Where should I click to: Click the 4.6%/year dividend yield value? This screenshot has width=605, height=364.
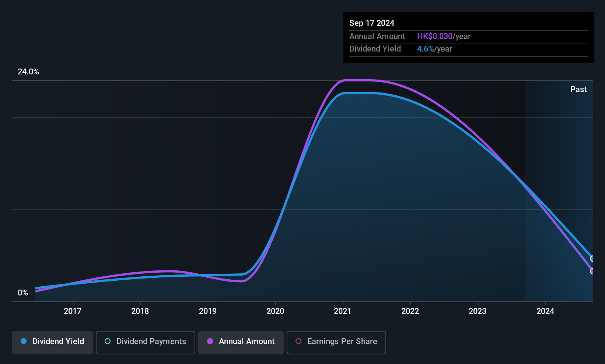[x=435, y=49]
